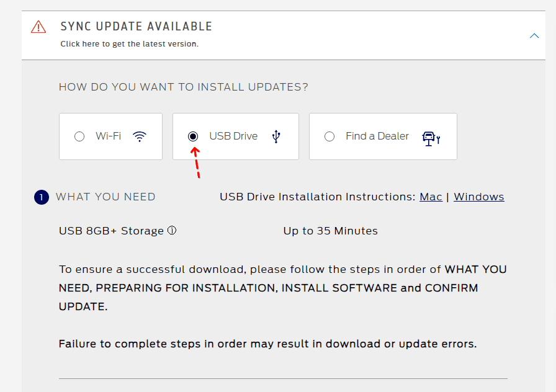Click the SYNC UPDATE AVAILABLE heading
This screenshot has height=392, width=556.
point(136,27)
